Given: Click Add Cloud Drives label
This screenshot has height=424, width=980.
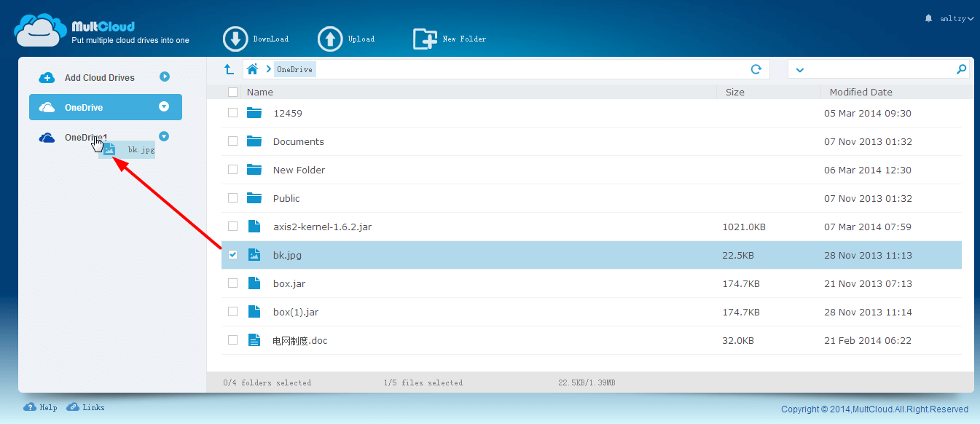Looking at the screenshot, I should [100, 78].
